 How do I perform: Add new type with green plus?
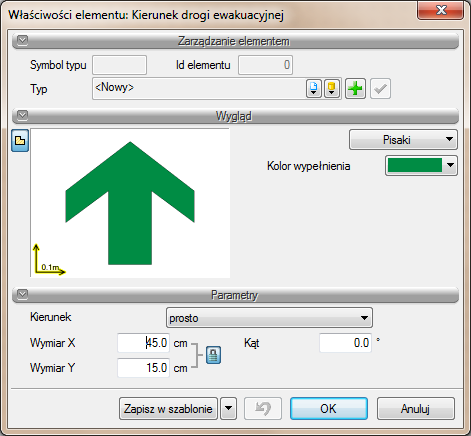[x=355, y=89]
